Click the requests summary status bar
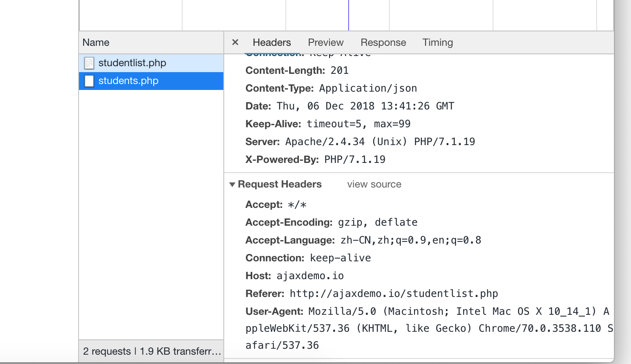Image resolution: width=631 pixels, height=364 pixels. point(151,351)
